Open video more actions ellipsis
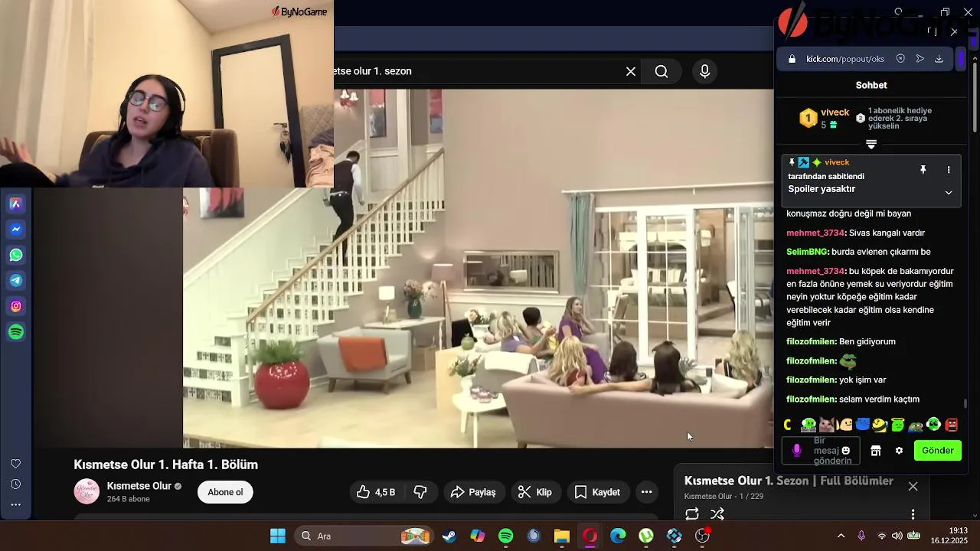Image resolution: width=980 pixels, height=551 pixels. pyautogui.click(x=646, y=492)
